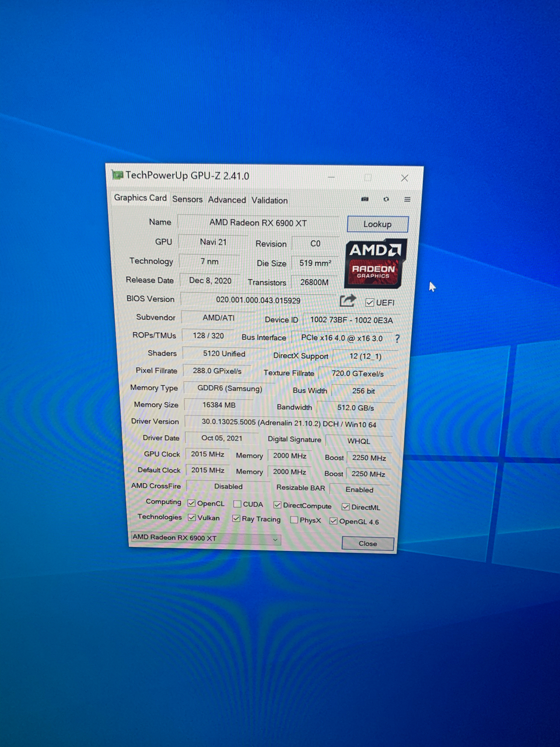The image size is (560, 747).
Task: Expand the AMD Radeon RX 6900 XT combo box
Action: click(x=275, y=539)
